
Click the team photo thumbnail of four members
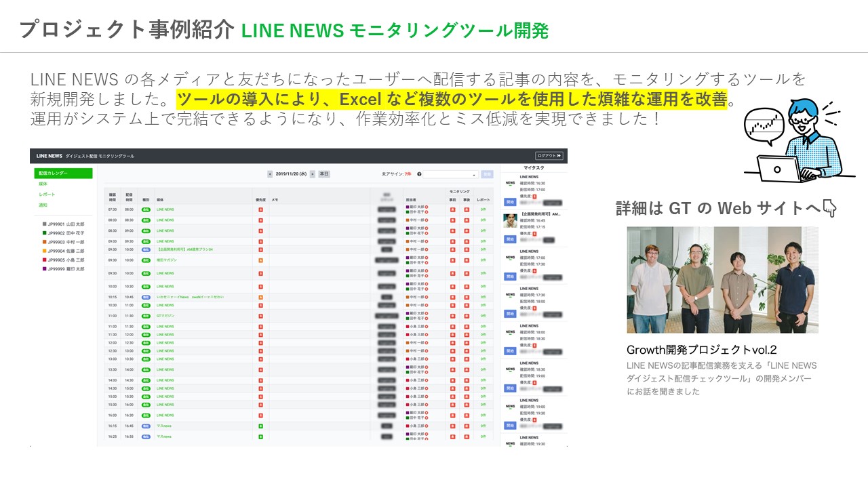pos(722,280)
